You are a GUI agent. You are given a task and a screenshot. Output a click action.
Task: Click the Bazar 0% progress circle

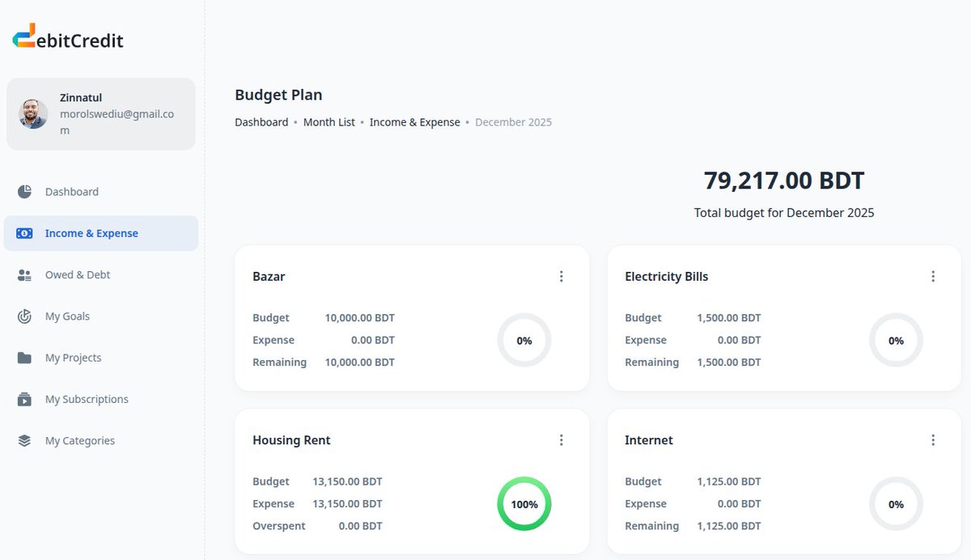click(x=524, y=340)
